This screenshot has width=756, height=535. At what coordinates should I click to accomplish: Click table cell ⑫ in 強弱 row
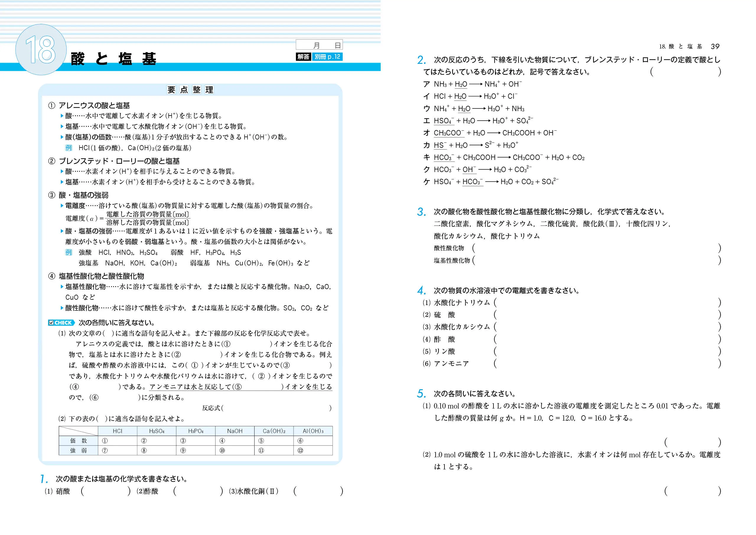tap(313, 450)
